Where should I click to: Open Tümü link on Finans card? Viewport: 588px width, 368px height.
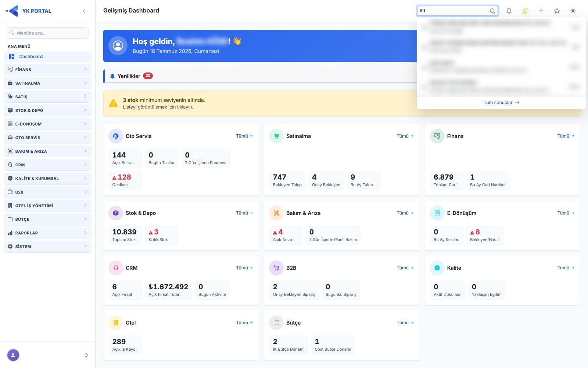pyautogui.click(x=566, y=136)
